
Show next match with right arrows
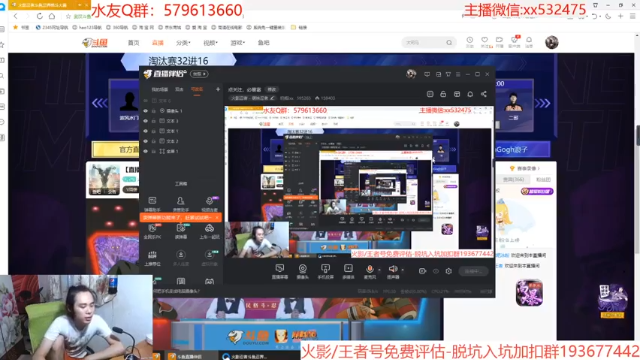[542, 103]
